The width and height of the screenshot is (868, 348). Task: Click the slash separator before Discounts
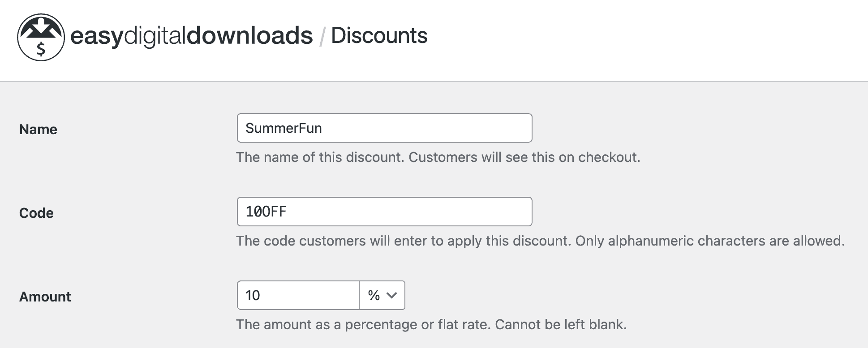pyautogui.click(x=322, y=36)
